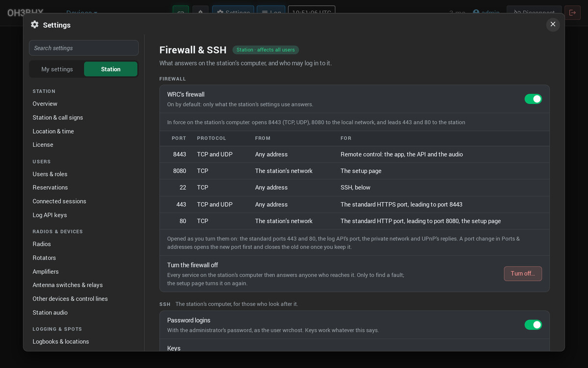
Task: Toggle the Password logins switch
Action: (x=533, y=325)
